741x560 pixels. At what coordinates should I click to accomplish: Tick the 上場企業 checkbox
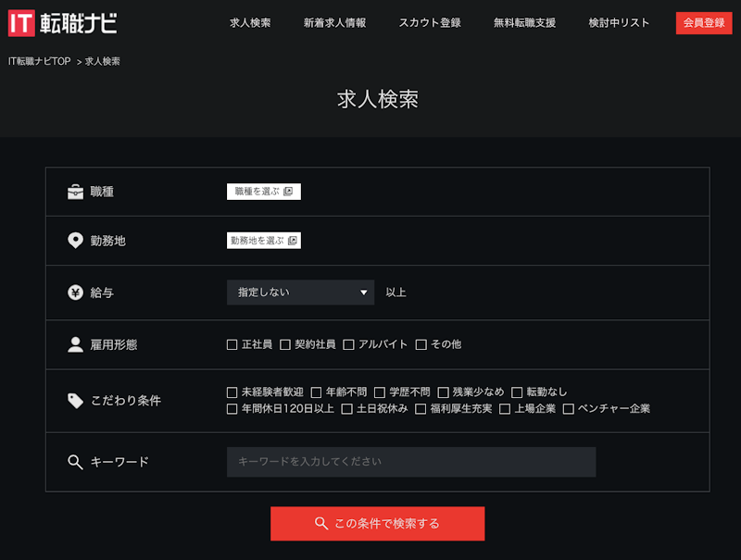[x=505, y=409]
